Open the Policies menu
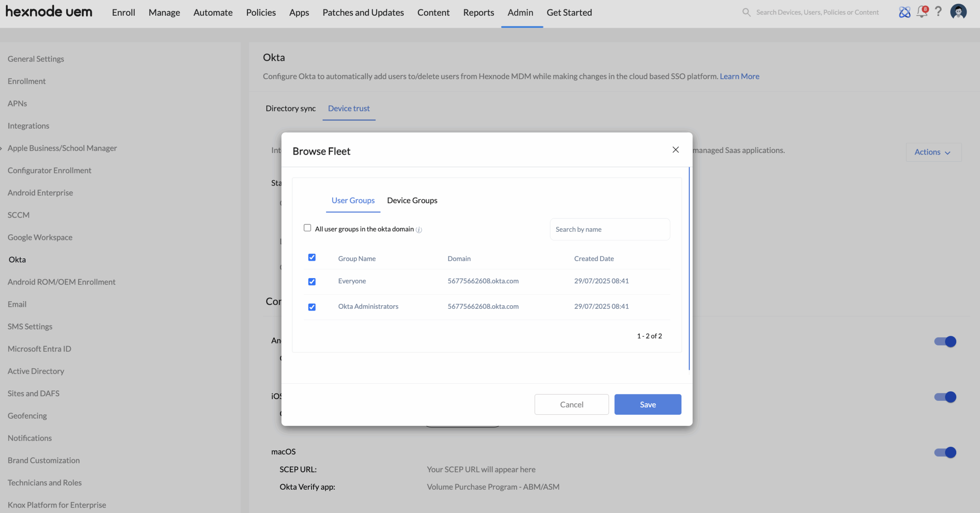Screen dimensions: 980x513 tap(261, 13)
